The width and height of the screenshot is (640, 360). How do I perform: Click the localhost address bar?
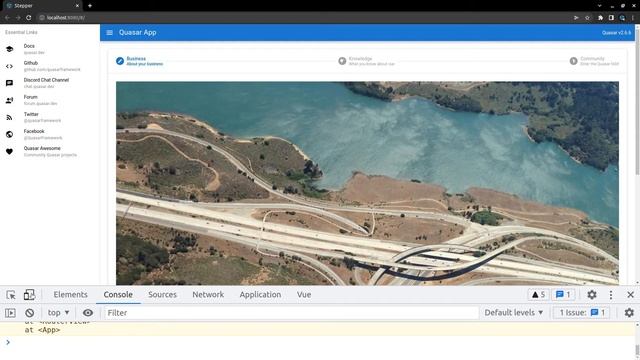302,18
